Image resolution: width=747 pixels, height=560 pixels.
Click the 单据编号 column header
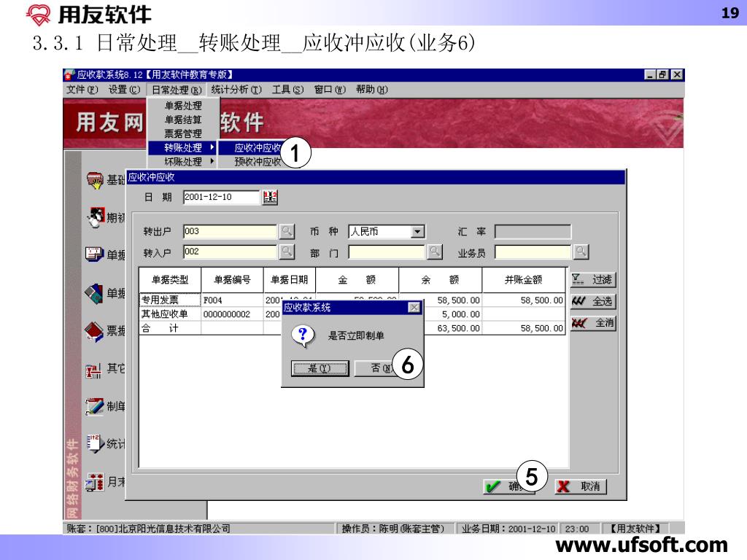point(232,280)
